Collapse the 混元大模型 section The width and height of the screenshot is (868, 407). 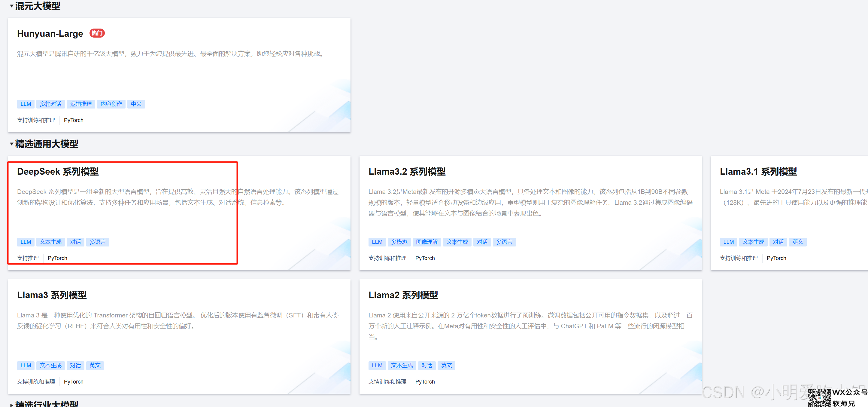click(11, 6)
